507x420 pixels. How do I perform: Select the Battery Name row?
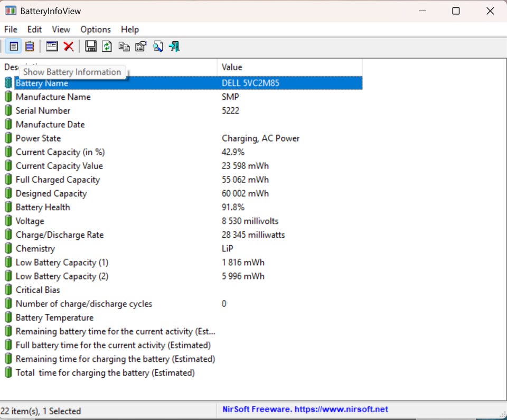click(183, 83)
